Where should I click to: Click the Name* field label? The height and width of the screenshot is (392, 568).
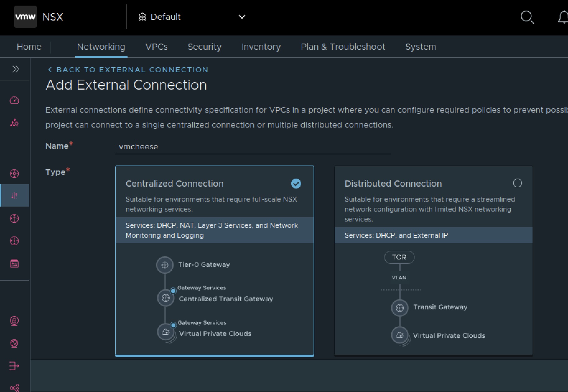(59, 146)
